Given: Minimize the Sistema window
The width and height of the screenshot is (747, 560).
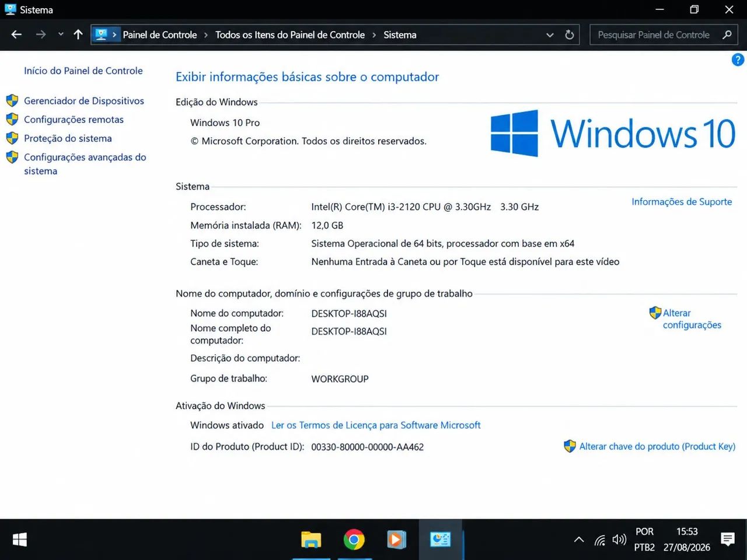Looking at the screenshot, I should tap(659, 9).
